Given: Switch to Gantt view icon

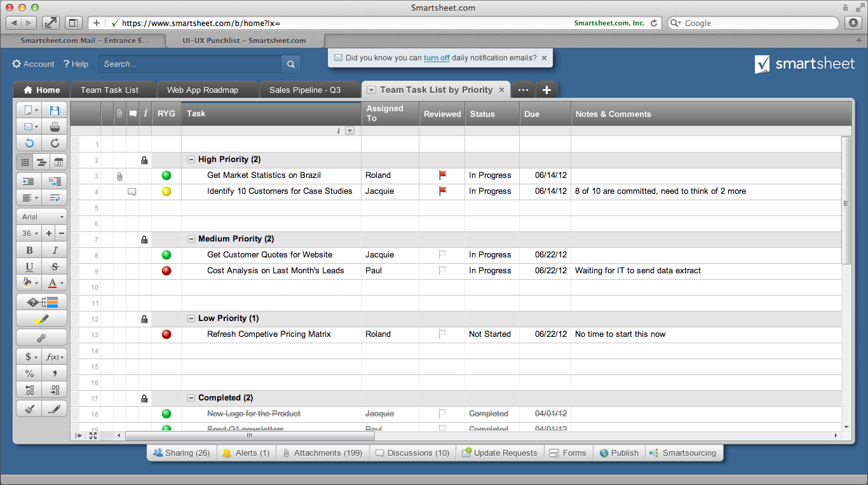Looking at the screenshot, I should pyautogui.click(x=41, y=163).
